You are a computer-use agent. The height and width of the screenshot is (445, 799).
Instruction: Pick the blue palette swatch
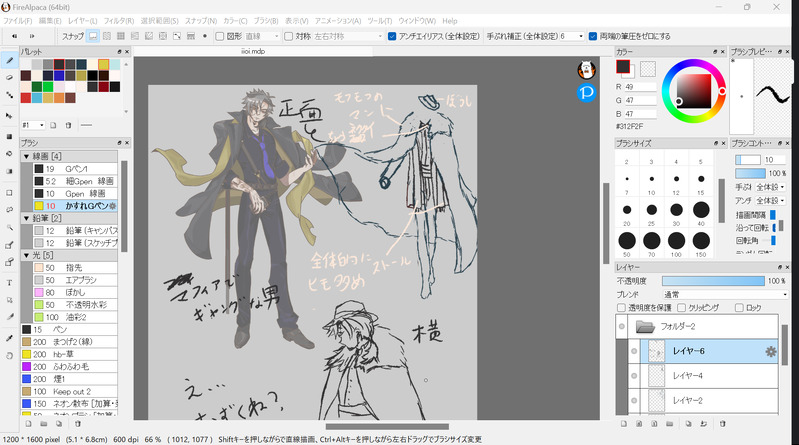click(59, 75)
